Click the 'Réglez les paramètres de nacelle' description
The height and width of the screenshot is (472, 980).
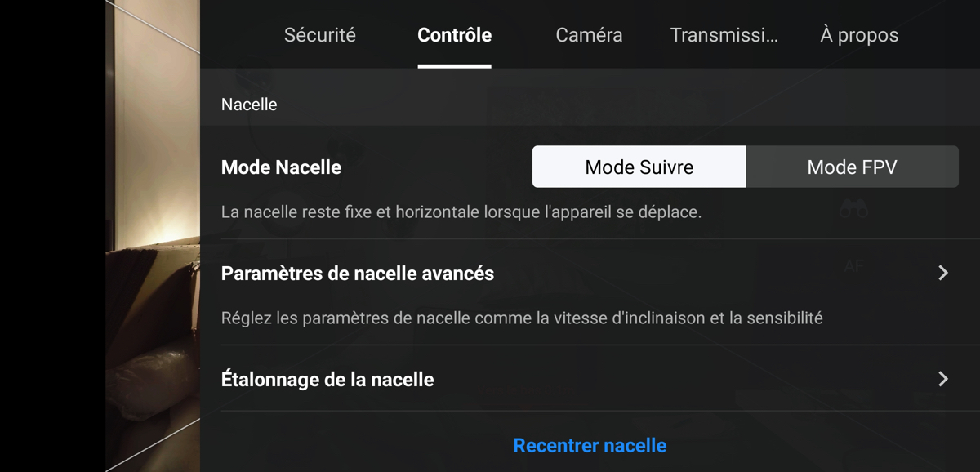[x=522, y=318]
